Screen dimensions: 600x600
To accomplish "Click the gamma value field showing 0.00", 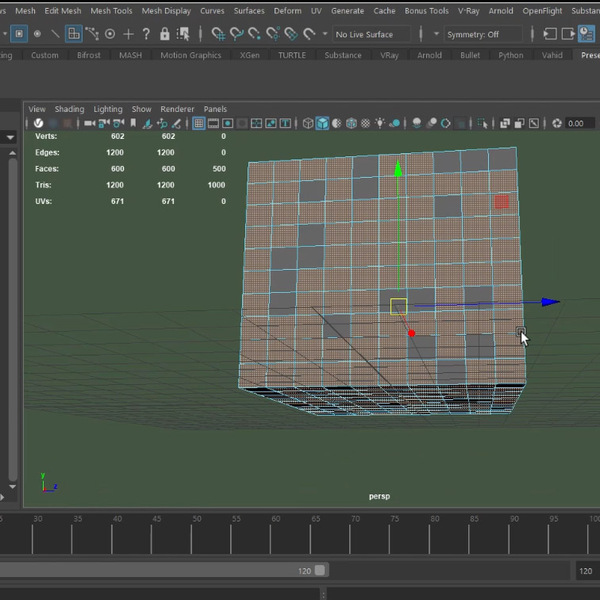I will coord(578,123).
